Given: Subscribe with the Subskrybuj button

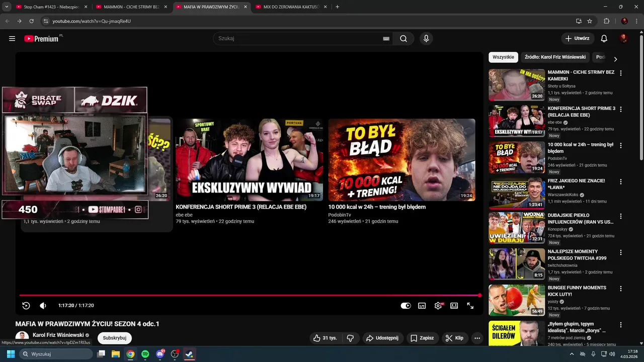Looking at the screenshot, I should [x=114, y=338].
